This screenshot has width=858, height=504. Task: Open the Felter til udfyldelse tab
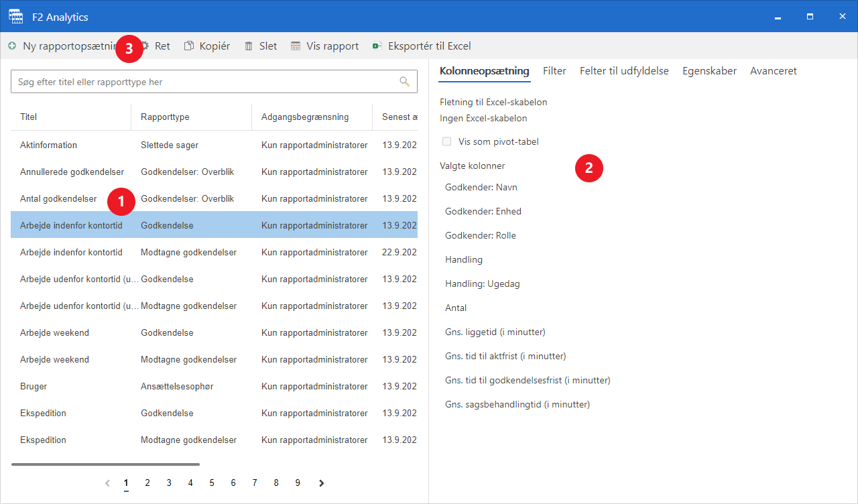[x=624, y=71]
